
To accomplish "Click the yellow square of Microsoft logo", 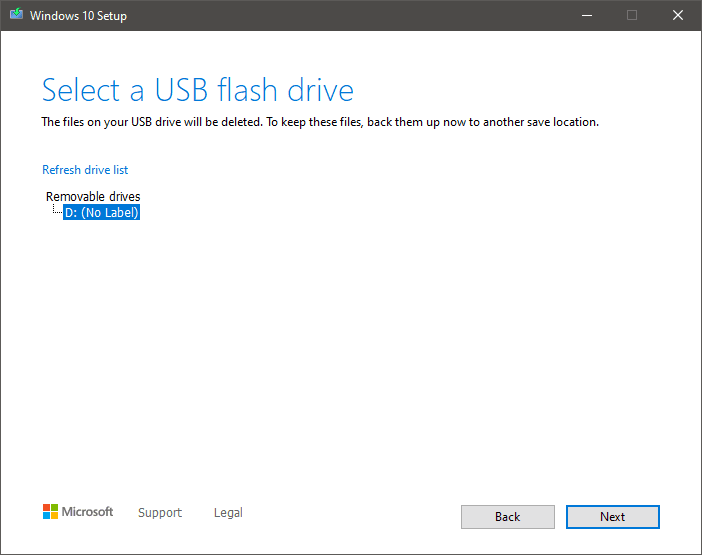I will click(54, 516).
